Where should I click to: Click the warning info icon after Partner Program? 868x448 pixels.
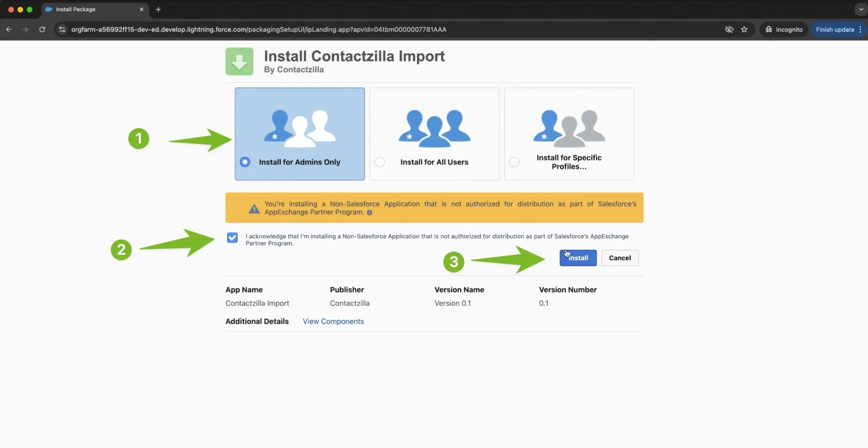[369, 212]
